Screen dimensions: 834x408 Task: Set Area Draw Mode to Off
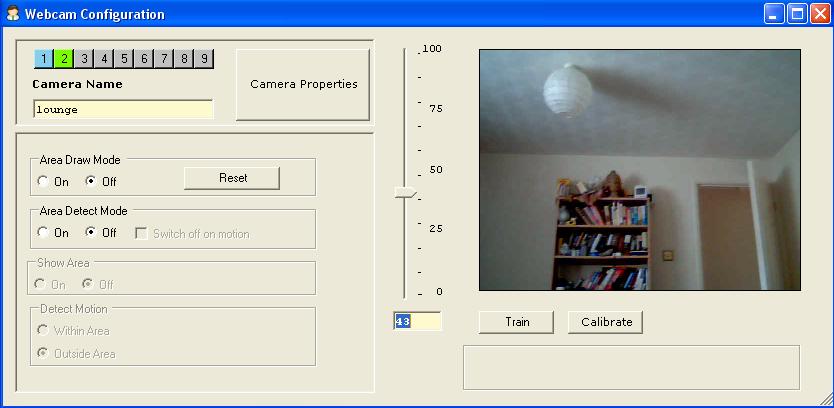pos(90,181)
